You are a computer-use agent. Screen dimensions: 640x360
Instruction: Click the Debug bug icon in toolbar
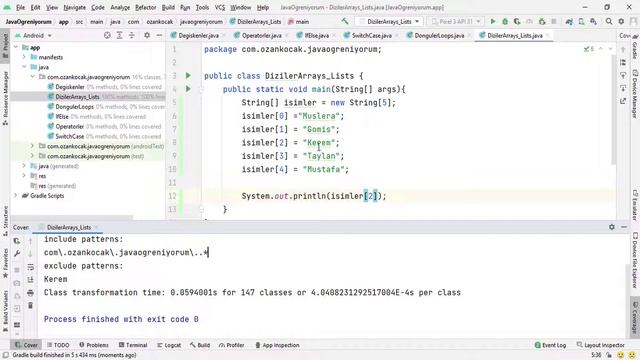tap(505, 21)
